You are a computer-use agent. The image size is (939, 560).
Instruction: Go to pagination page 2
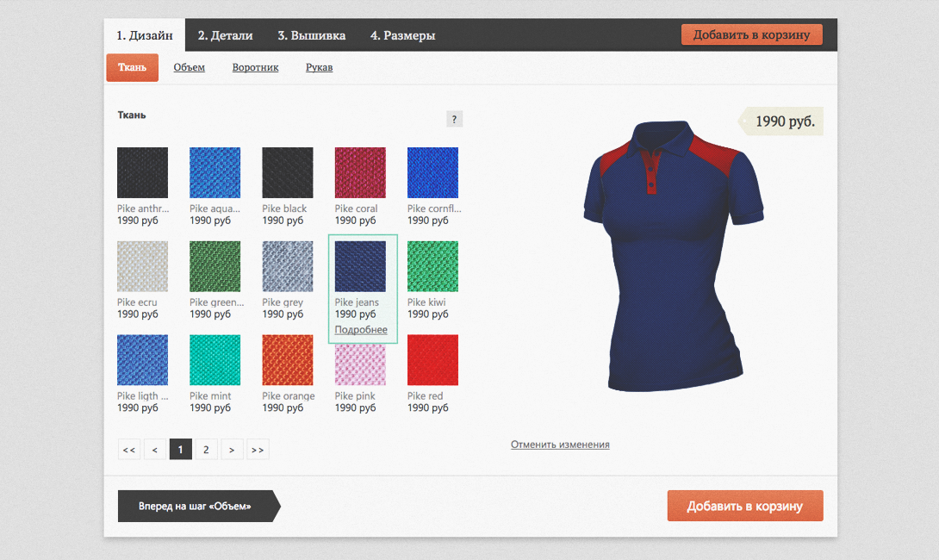[x=206, y=449]
